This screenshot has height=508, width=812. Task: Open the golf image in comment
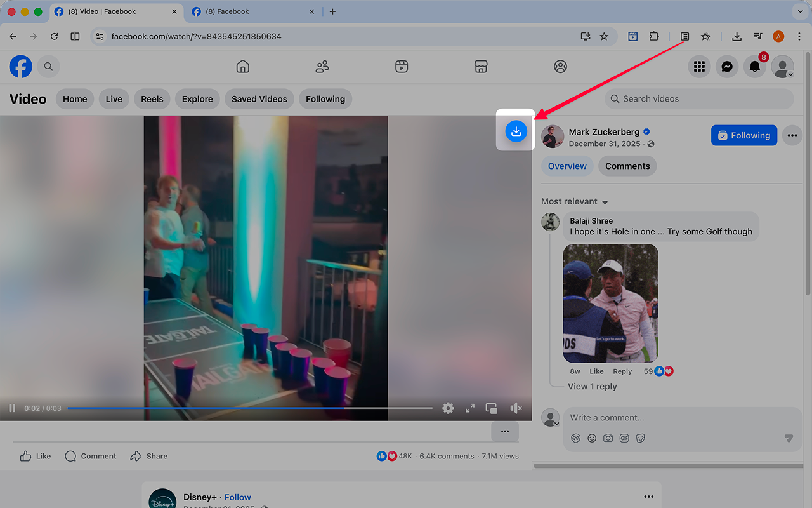611,304
